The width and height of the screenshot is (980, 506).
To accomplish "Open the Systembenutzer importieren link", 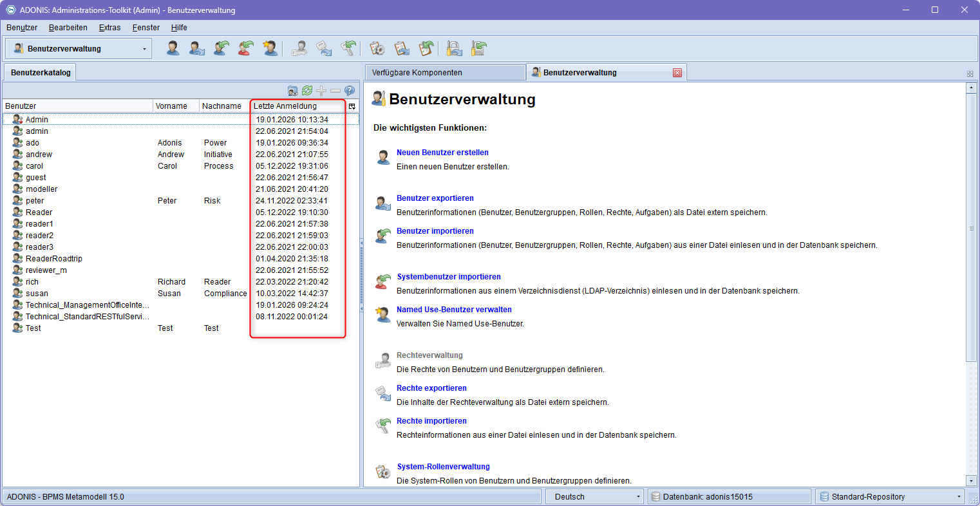I will (x=449, y=277).
